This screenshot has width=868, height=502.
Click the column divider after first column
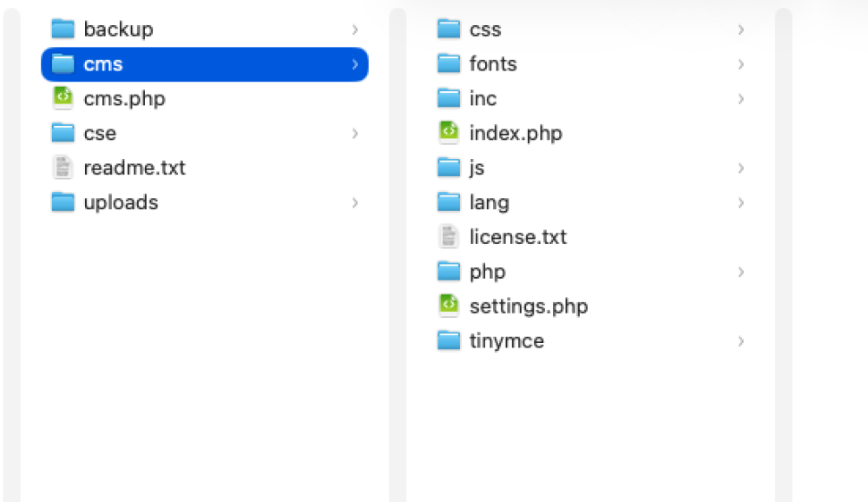click(x=398, y=254)
